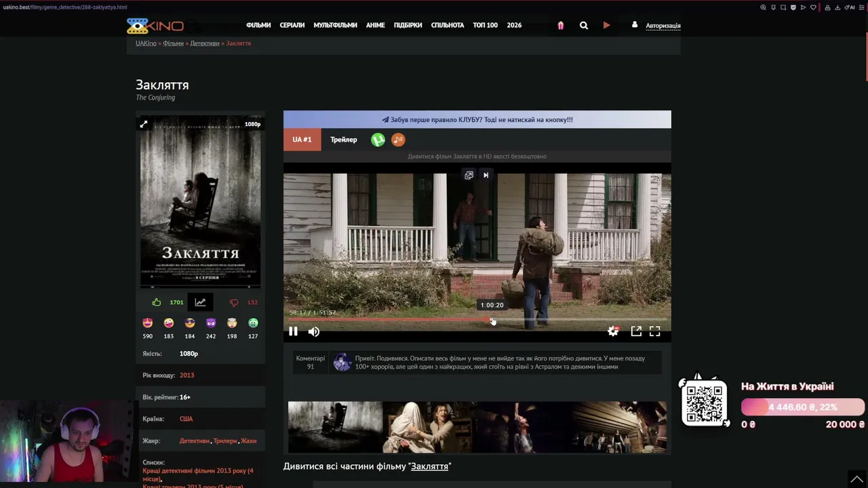Screen dimensions: 868x488
Task: Select the heart-eyes emoji reaction (590)
Action: pos(148,323)
